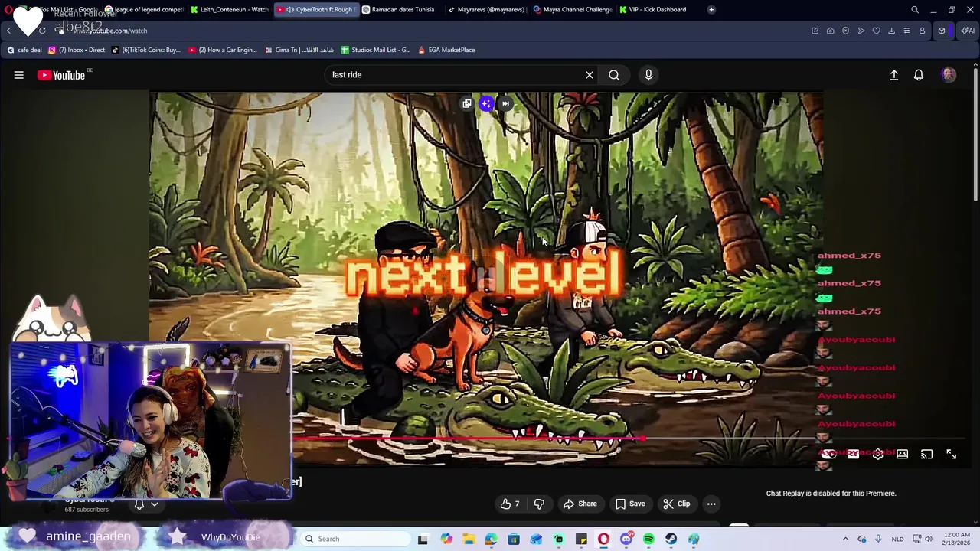Toggle autoplay switch in the player
The width and height of the screenshot is (980, 551).
[x=828, y=454]
